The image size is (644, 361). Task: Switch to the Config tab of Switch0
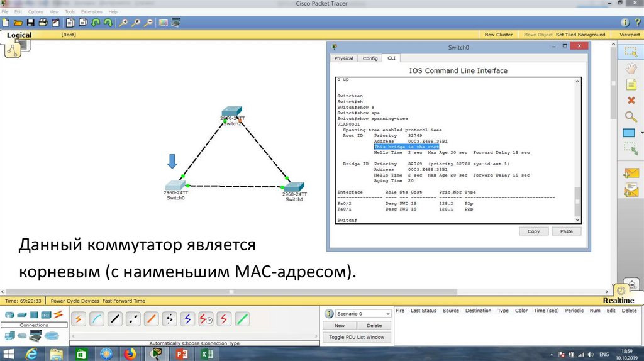tap(370, 58)
